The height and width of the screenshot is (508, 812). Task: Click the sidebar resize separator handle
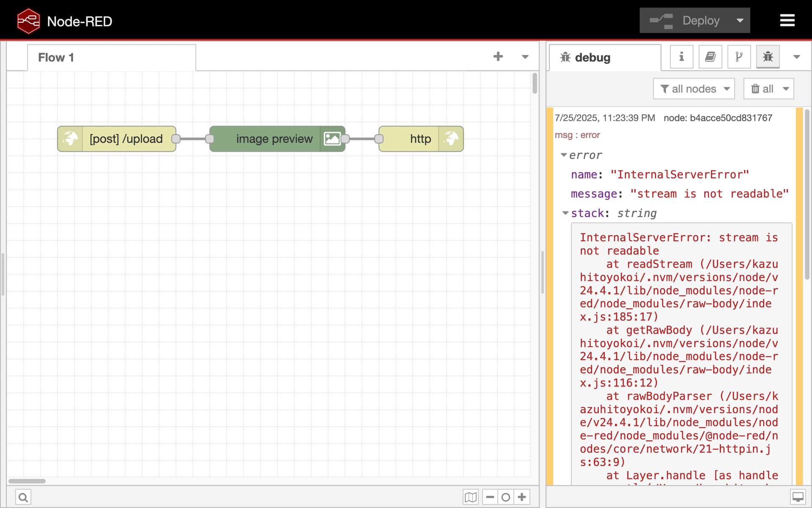543,273
